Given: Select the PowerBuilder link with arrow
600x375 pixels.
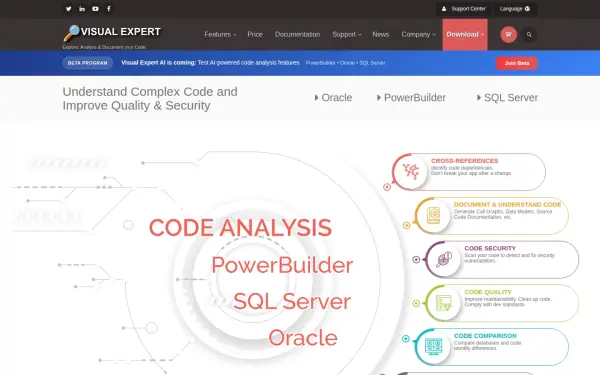Looking at the screenshot, I should tap(411, 98).
